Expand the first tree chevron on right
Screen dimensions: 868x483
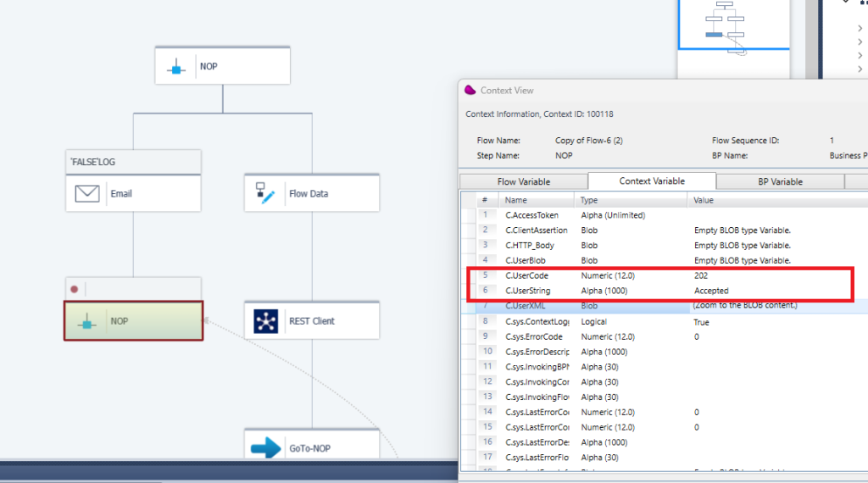(860, 29)
